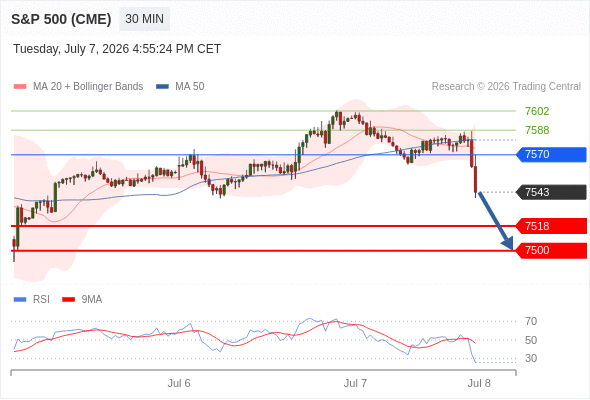This screenshot has width=590, height=400.
Task: Click the Jul 8 date axis label
Action: [479, 383]
